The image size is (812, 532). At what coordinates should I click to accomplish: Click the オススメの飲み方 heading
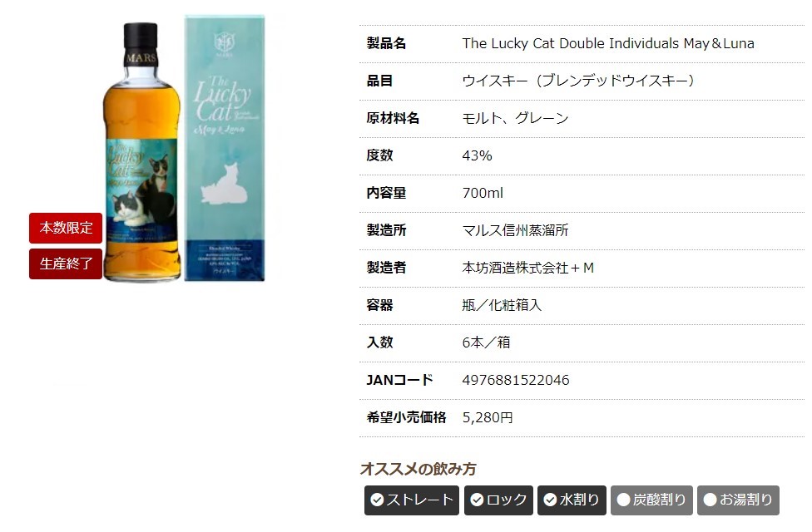tap(418, 469)
